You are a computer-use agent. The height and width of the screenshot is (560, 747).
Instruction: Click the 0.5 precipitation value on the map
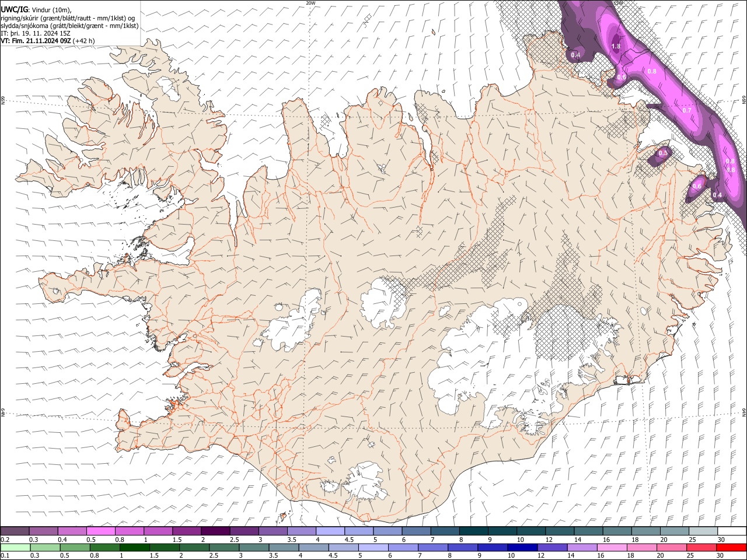[662, 153]
